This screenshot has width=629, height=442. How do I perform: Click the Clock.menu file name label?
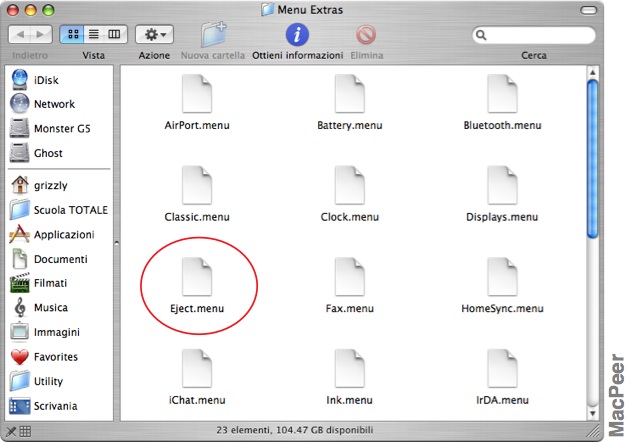tap(349, 217)
